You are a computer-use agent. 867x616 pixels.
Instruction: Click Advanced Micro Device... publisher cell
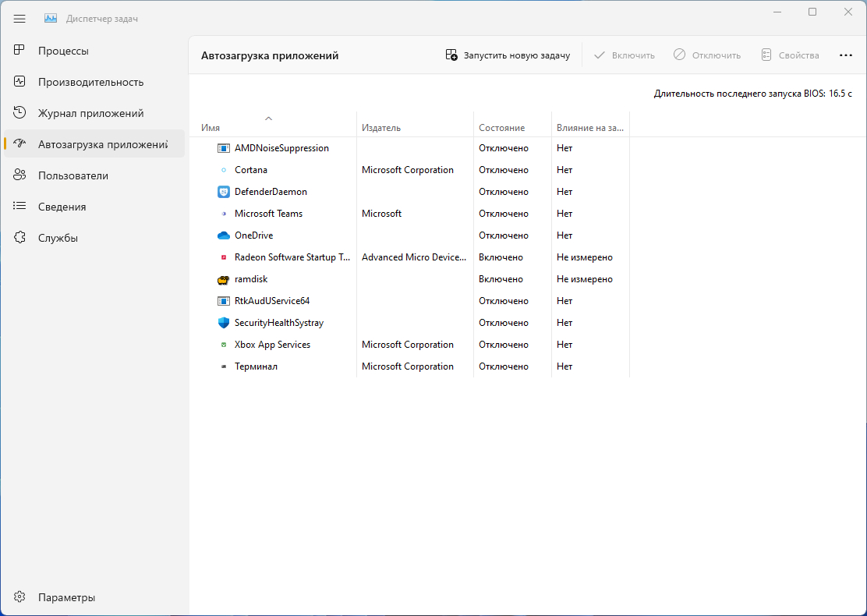(x=414, y=257)
